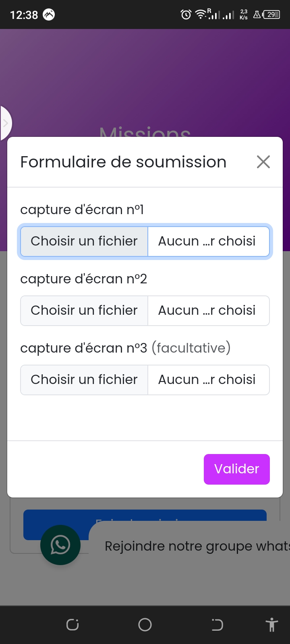This screenshot has height=644, width=290.
Task: Expand the side drawer chevron handle
Action: click(6, 123)
